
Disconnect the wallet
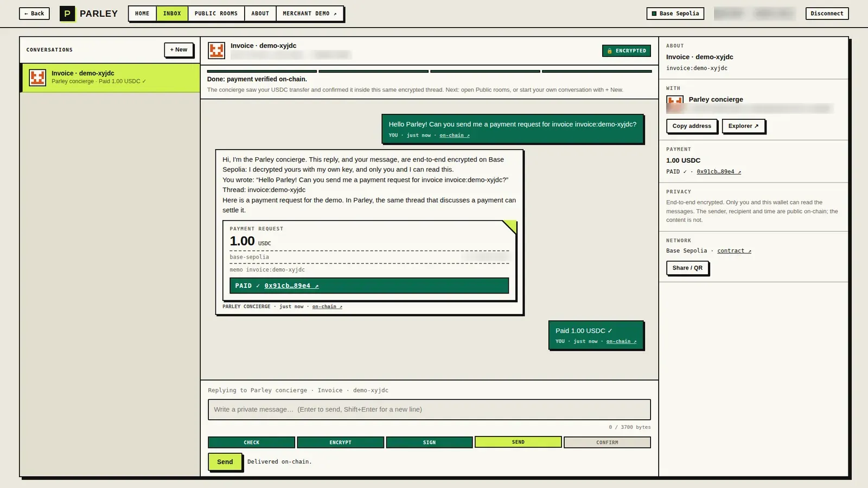(827, 14)
